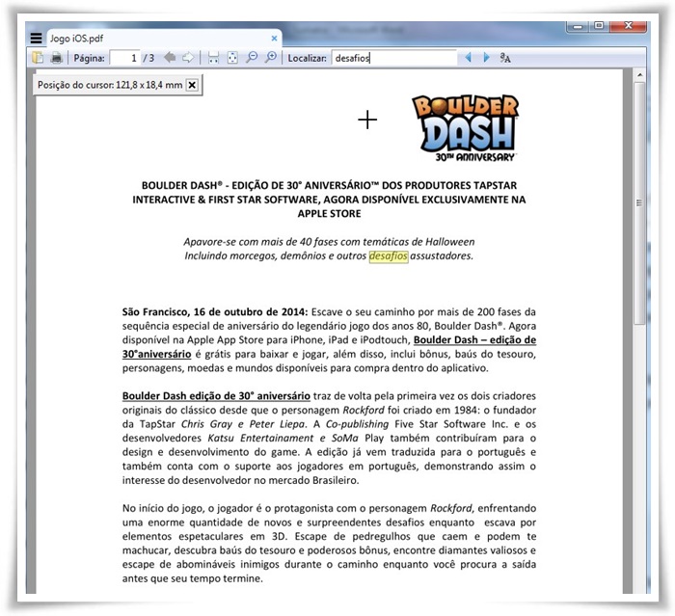Select the Fit Width view icon
The height and width of the screenshot is (616, 675).
point(213,58)
